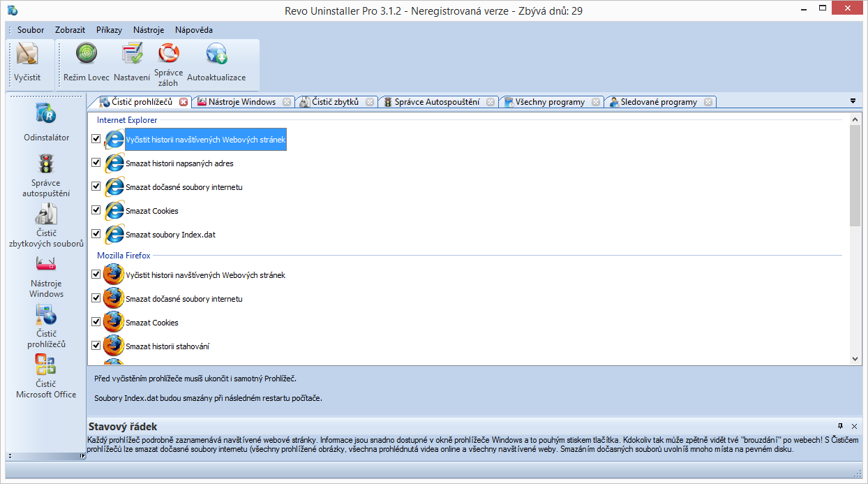Close the Všechny programy tab
868x484 pixels.
click(x=596, y=102)
